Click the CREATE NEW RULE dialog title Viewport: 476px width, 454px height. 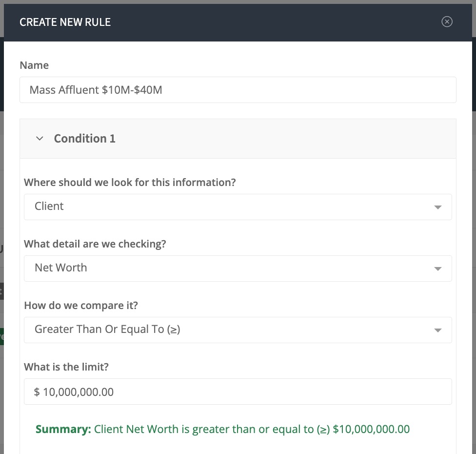65,22
